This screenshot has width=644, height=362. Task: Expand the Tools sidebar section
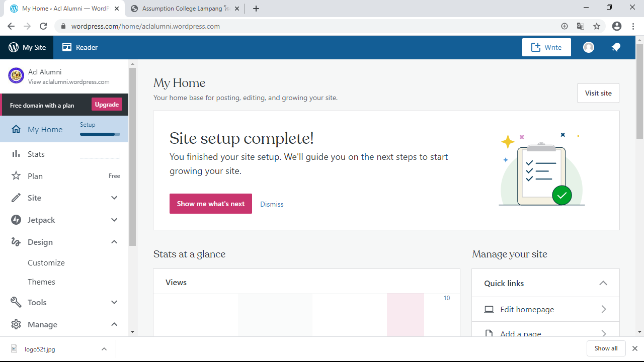[114, 303]
